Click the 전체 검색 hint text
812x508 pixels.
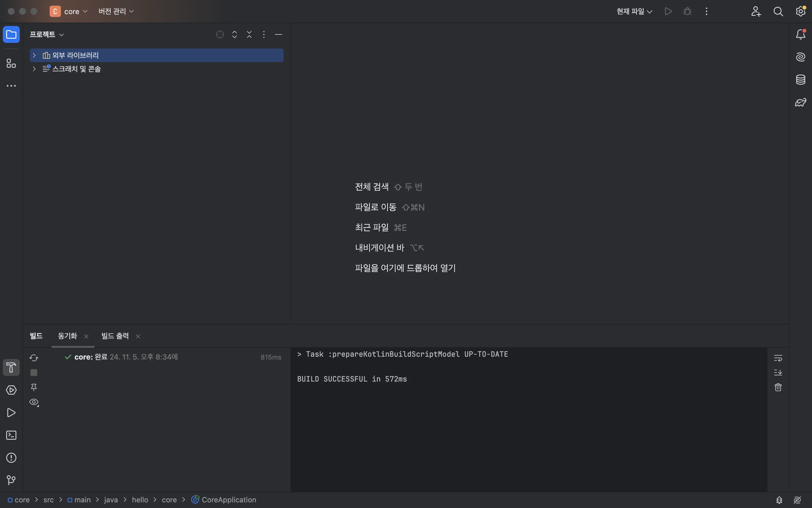pos(372,187)
